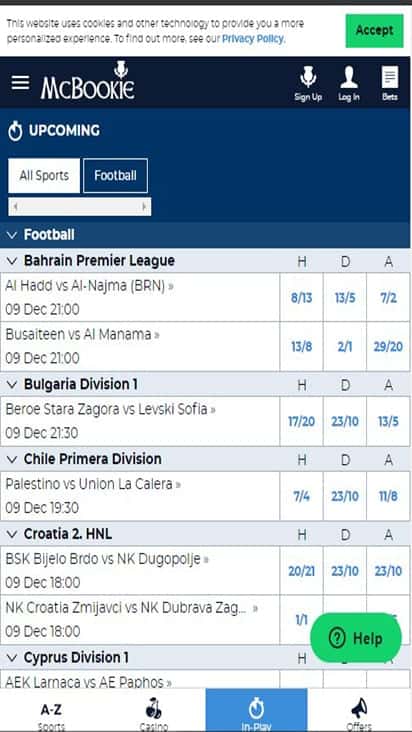The image size is (412, 732).
Task: Collapse Bulgaria Division 1 group
Action: pyautogui.click(x=12, y=385)
